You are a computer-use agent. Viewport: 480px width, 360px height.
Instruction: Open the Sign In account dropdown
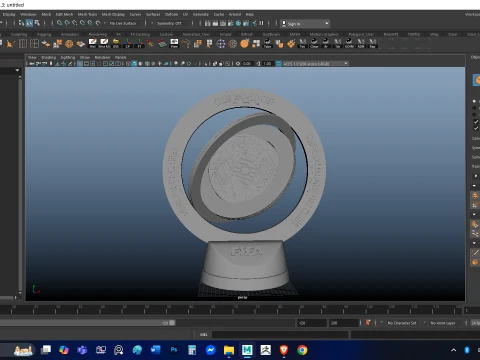click(x=305, y=24)
